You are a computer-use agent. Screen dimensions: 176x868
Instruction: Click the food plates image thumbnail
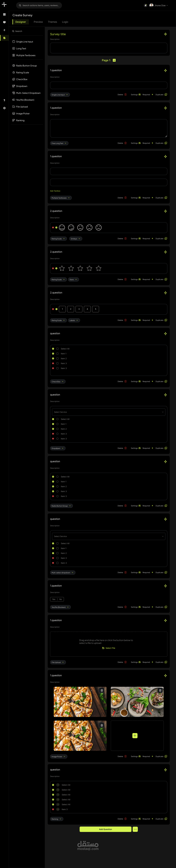coord(137,702)
